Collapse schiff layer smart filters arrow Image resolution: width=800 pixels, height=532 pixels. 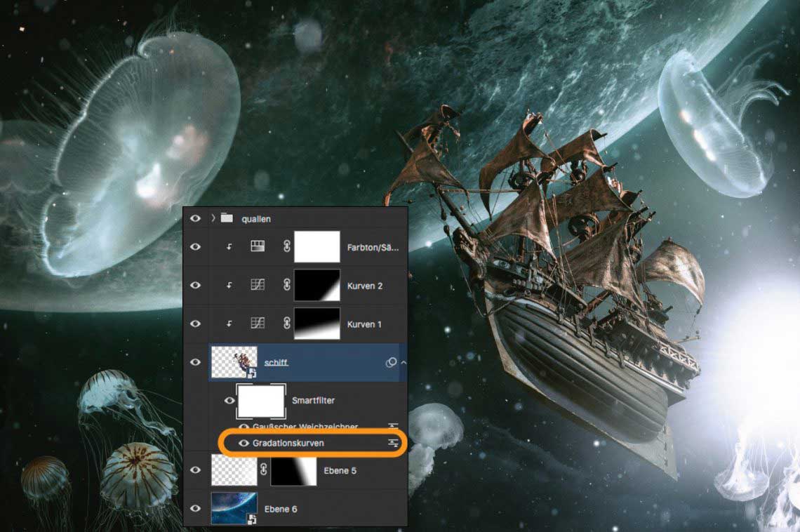tap(404, 363)
